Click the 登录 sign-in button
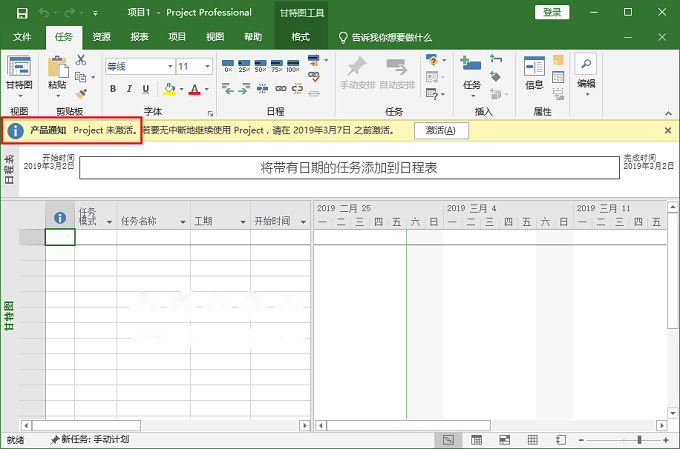 pos(552,12)
